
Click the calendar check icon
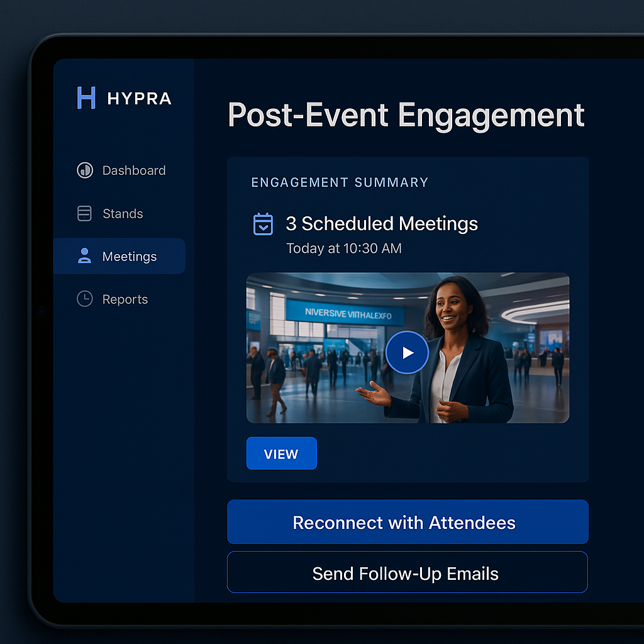263,224
